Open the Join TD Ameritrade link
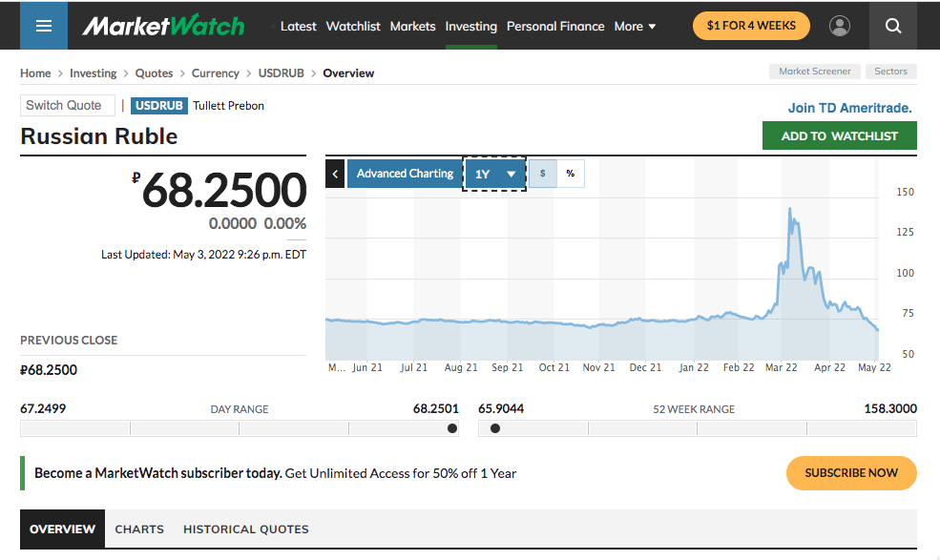940x560 pixels. (x=849, y=108)
